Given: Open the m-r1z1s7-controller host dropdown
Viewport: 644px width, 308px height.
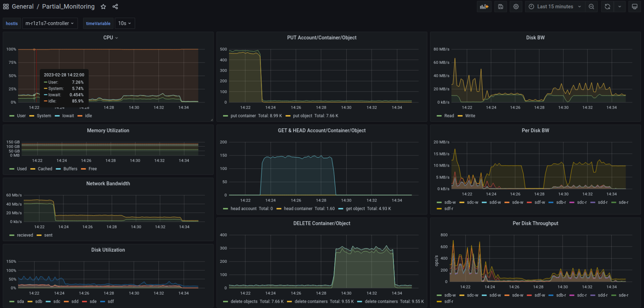Looking at the screenshot, I should 50,23.
